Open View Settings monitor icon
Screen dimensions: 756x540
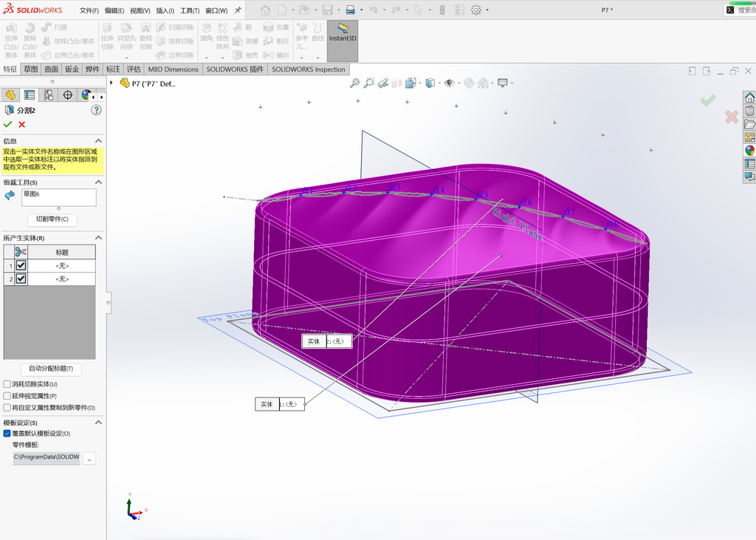502,83
